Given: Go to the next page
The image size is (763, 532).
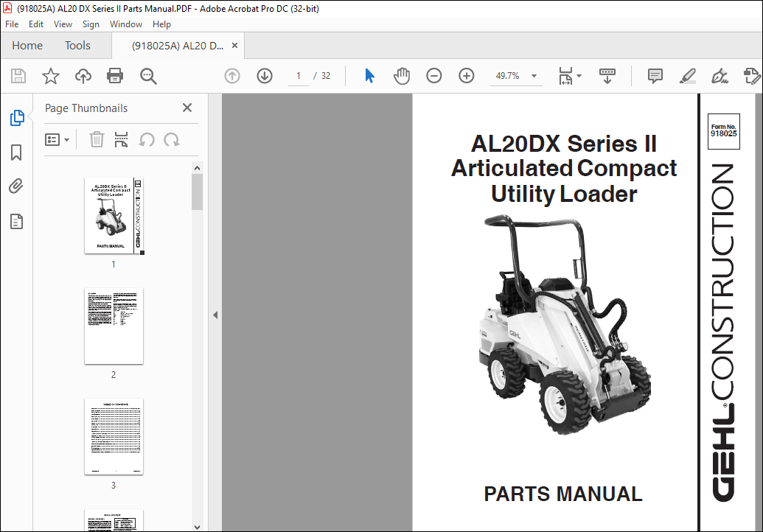Looking at the screenshot, I should click(265, 76).
